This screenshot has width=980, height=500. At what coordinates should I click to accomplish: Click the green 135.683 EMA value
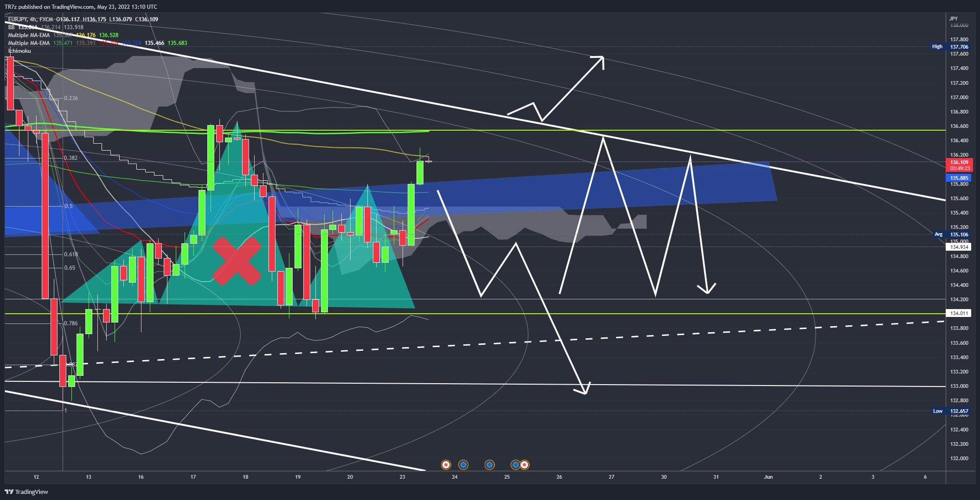coord(178,43)
